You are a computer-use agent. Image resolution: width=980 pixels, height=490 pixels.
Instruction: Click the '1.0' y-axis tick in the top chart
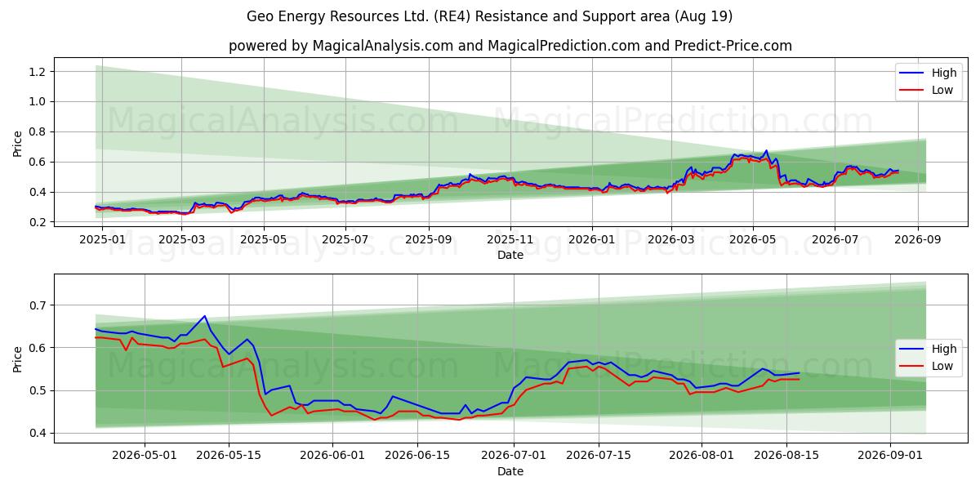39,102
